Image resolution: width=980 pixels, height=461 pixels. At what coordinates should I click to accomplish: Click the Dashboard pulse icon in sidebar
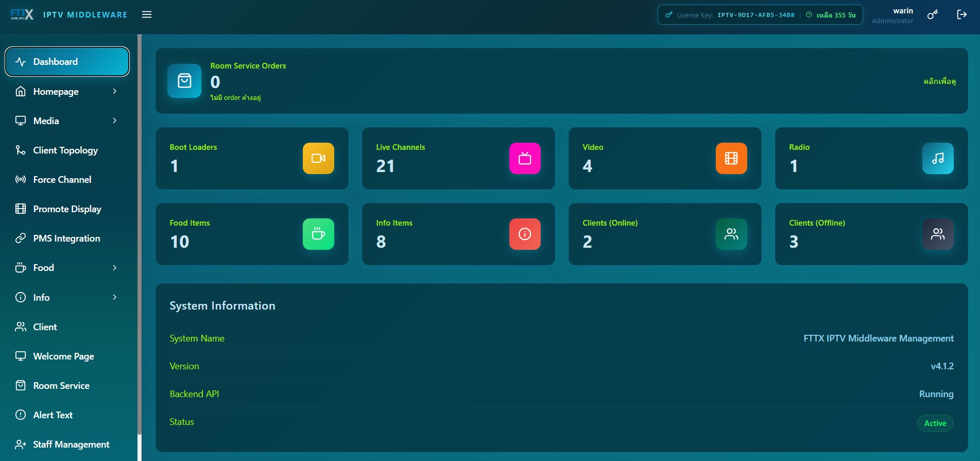coord(21,62)
